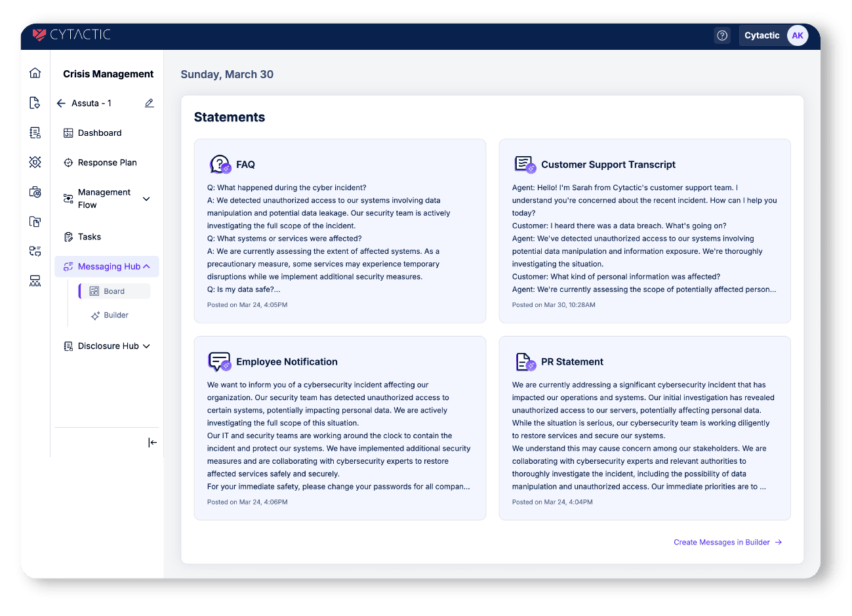Open the Customer Support Transcript title
Screen dimensions: 852x616
608,165
